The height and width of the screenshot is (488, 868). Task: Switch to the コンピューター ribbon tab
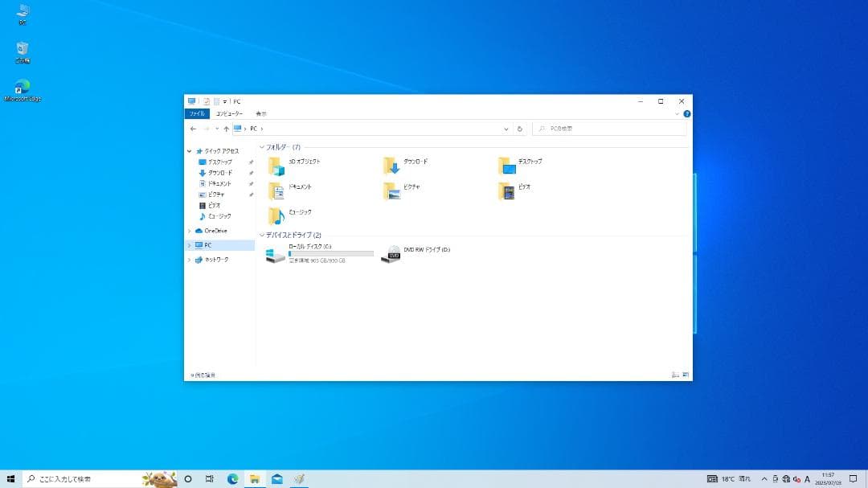point(230,113)
